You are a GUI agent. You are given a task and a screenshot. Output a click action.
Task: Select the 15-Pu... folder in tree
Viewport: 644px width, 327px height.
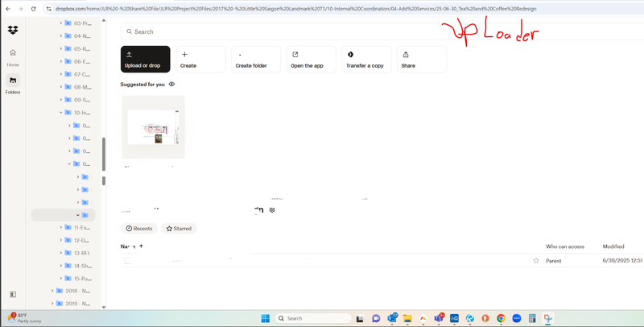pos(77,279)
